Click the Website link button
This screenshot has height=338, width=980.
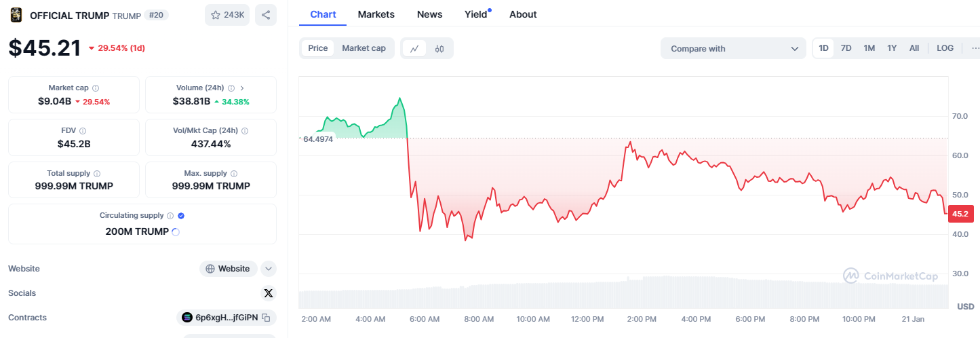click(228, 269)
